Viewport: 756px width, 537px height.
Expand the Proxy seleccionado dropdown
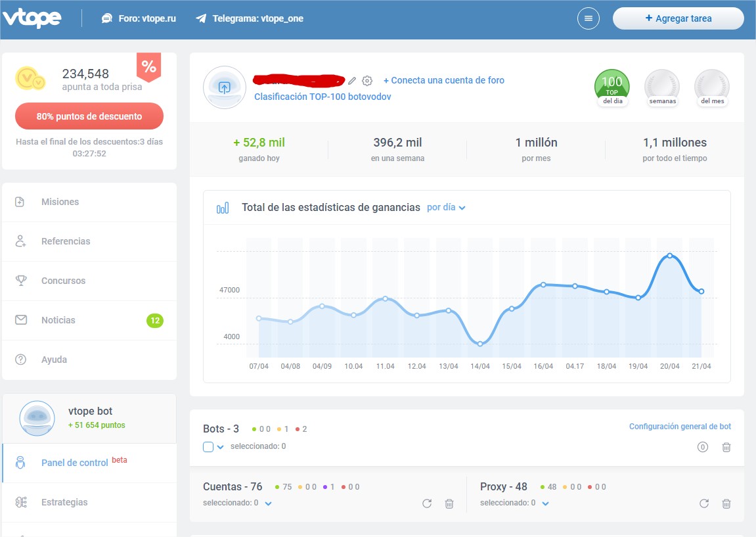click(x=545, y=503)
